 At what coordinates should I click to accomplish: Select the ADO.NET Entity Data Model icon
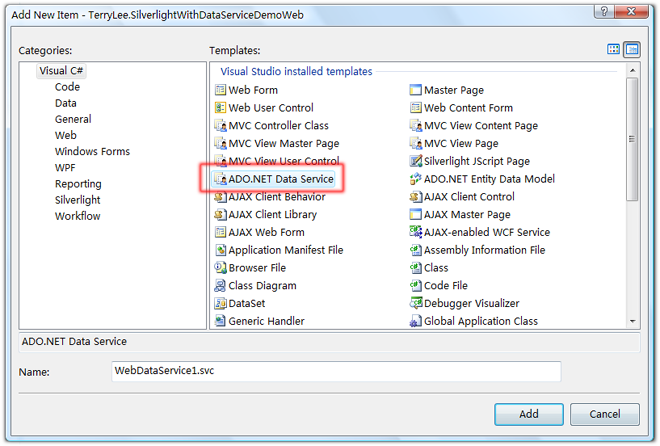pyautogui.click(x=416, y=179)
